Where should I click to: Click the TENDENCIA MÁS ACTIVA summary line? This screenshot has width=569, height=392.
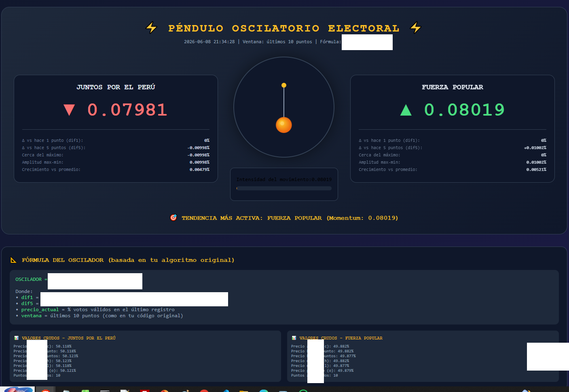(284, 218)
